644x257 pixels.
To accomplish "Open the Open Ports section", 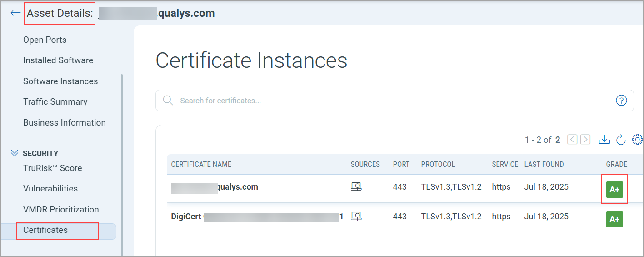I will tap(45, 40).
